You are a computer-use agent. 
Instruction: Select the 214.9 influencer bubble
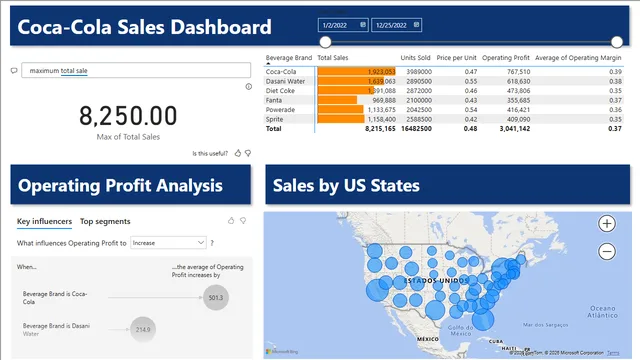click(143, 329)
